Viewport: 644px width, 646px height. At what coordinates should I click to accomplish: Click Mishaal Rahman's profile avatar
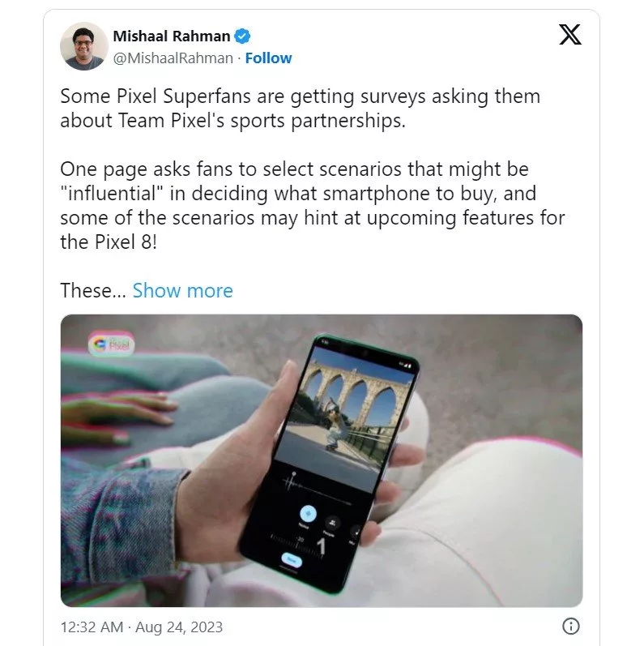click(84, 46)
